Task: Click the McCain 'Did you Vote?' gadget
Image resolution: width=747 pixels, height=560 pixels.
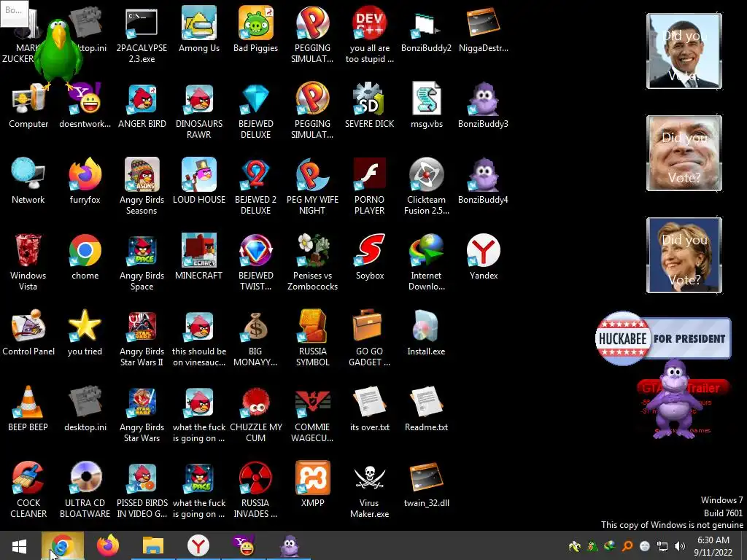Action: coord(684,153)
